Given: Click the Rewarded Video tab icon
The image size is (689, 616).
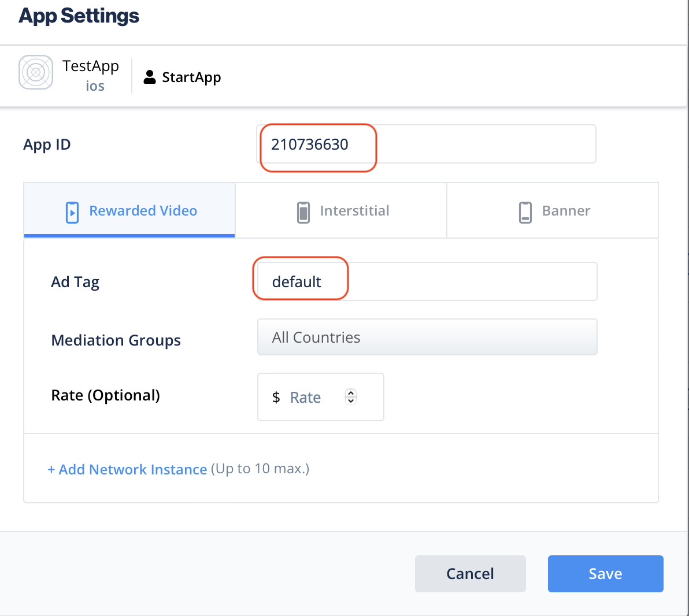Looking at the screenshot, I should tap(72, 213).
